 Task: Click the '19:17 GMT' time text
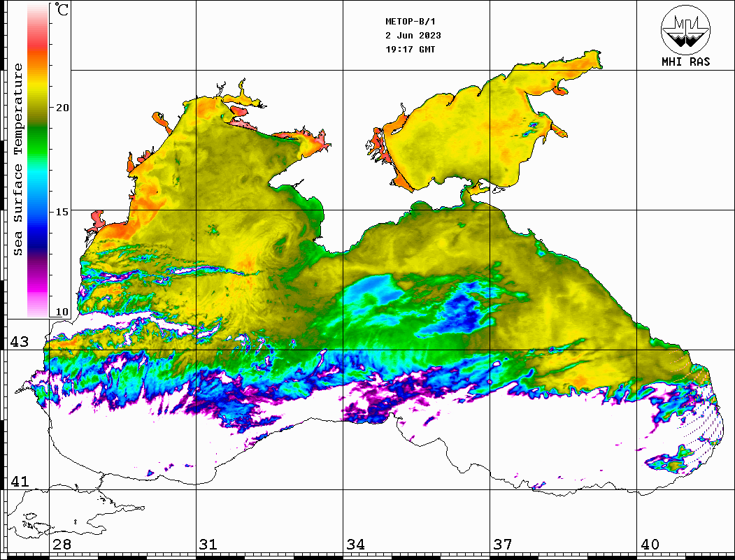tap(410, 49)
